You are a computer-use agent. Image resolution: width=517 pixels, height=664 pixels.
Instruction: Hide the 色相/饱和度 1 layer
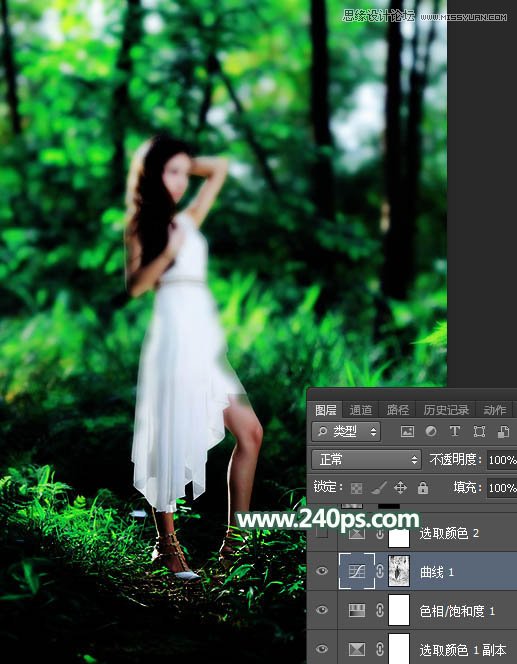coord(322,610)
